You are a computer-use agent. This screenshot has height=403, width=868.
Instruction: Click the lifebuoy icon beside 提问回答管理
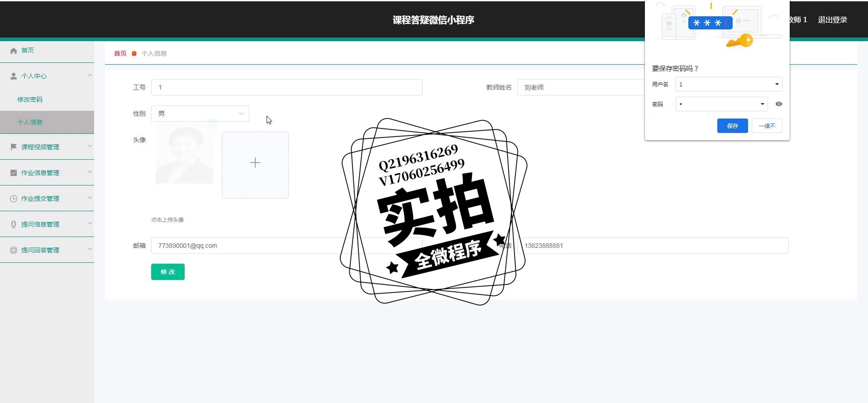coord(14,250)
